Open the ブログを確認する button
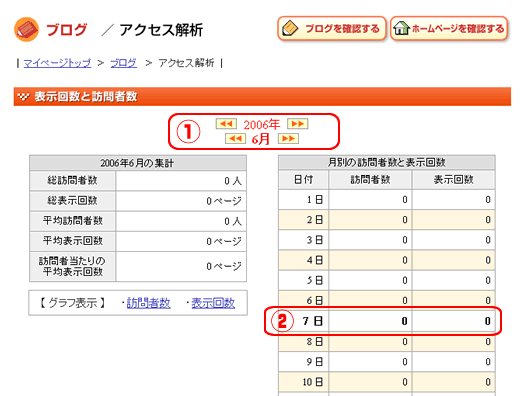 coord(332,28)
